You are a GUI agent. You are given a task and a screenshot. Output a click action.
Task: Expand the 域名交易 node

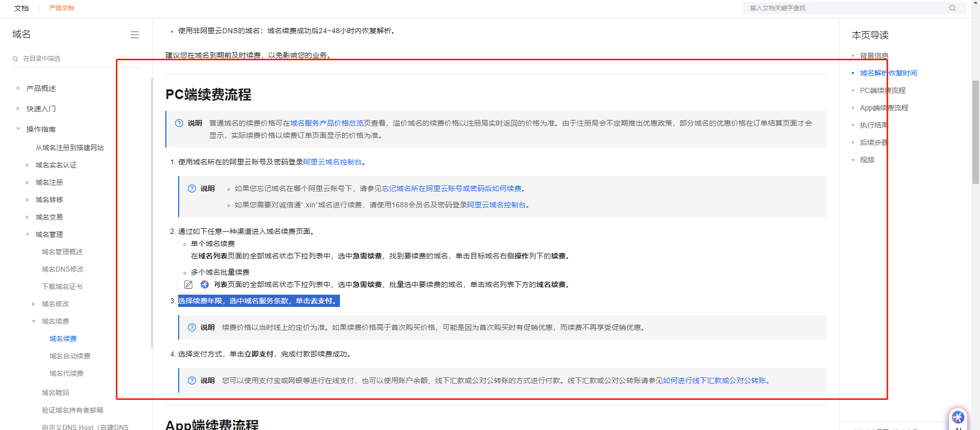(x=28, y=217)
